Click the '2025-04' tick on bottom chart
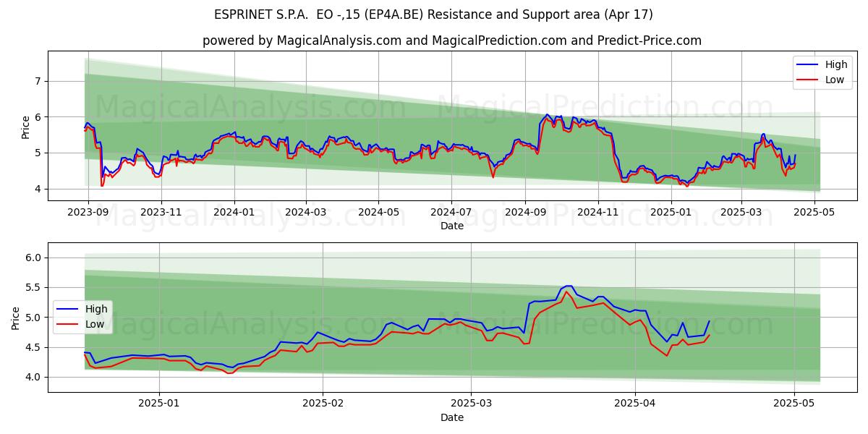The height and width of the screenshot is (434, 868). point(635,403)
